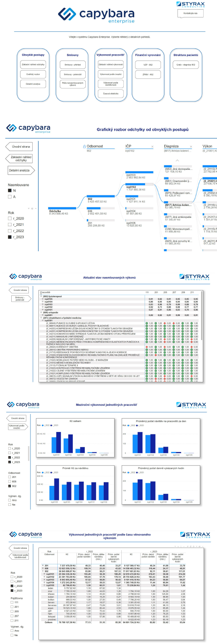Remove the IČP level with its X
217x644 pixels.
tap(152, 147)
